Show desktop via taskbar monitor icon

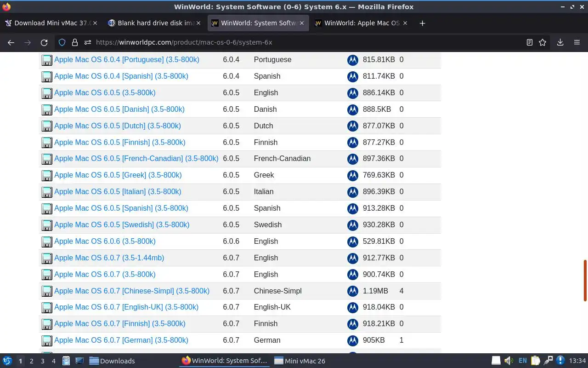point(79,361)
